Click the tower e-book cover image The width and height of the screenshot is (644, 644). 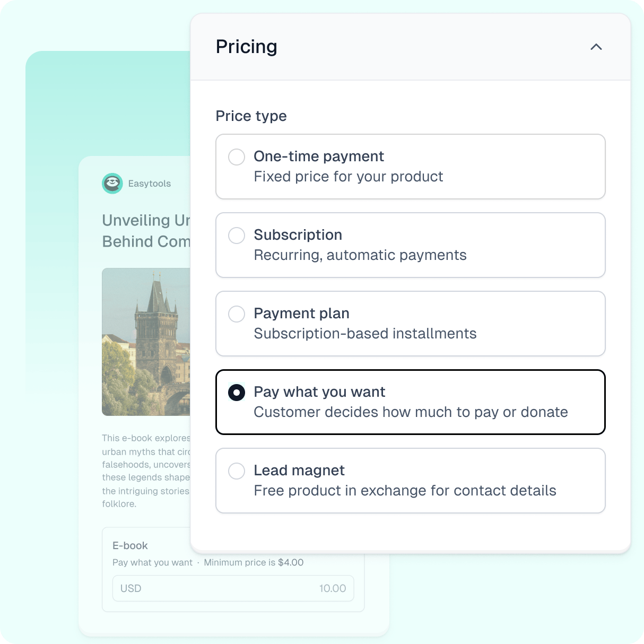[146, 342]
